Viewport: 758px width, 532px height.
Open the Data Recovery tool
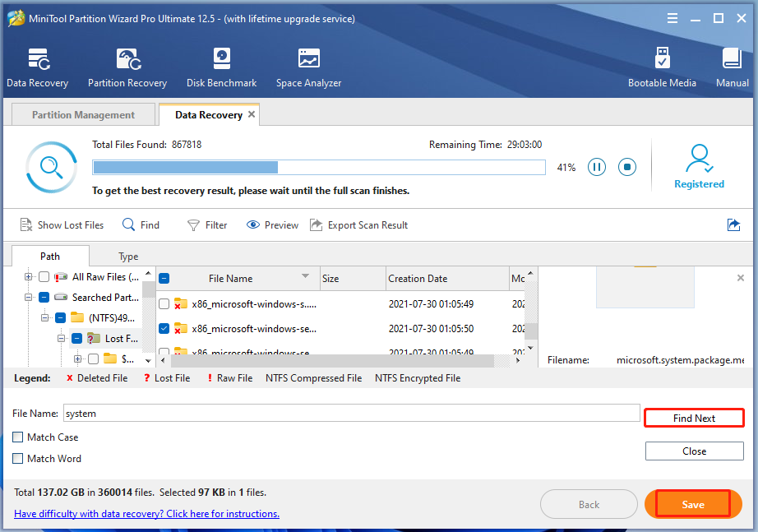click(38, 67)
